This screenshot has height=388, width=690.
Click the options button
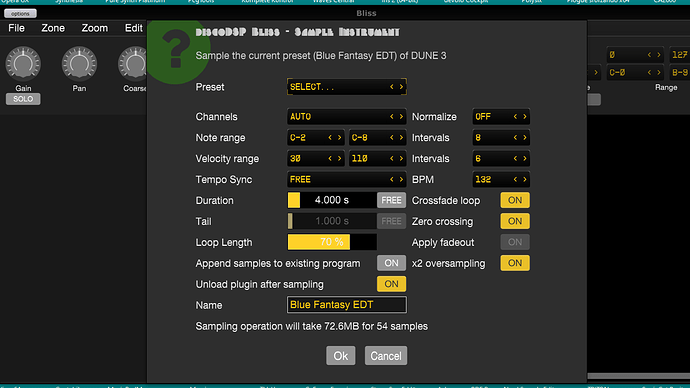coord(20,14)
